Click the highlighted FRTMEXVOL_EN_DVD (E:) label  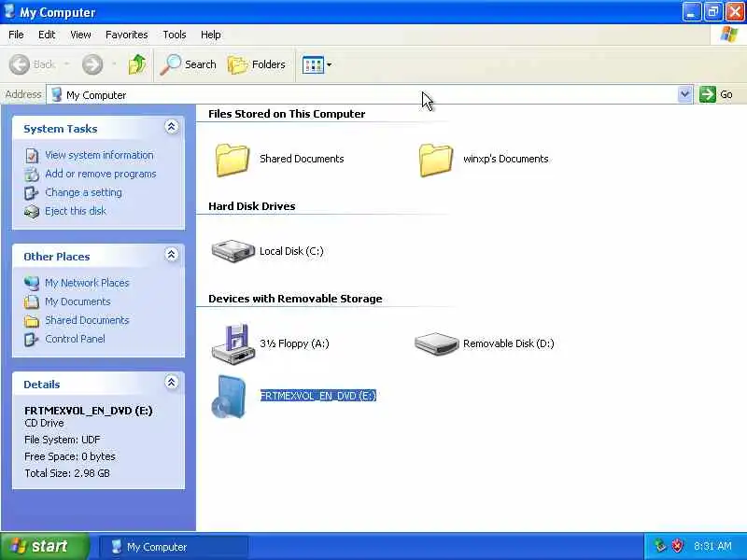pos(318,396)
